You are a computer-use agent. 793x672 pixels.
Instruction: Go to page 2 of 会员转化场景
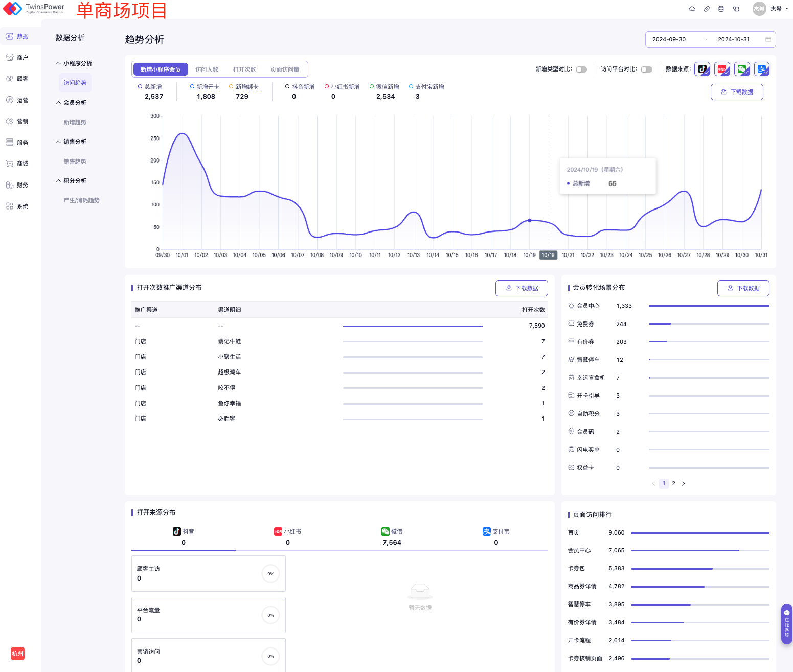673,483
